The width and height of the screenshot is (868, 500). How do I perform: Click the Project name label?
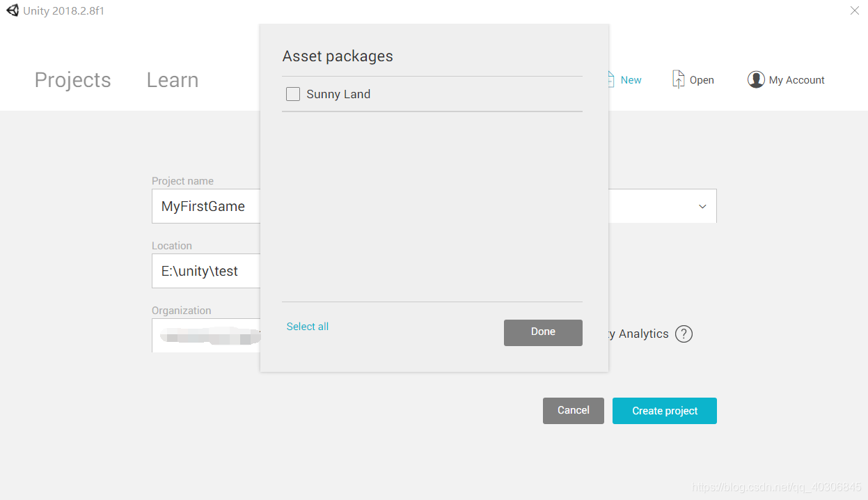tap(183, 181)
